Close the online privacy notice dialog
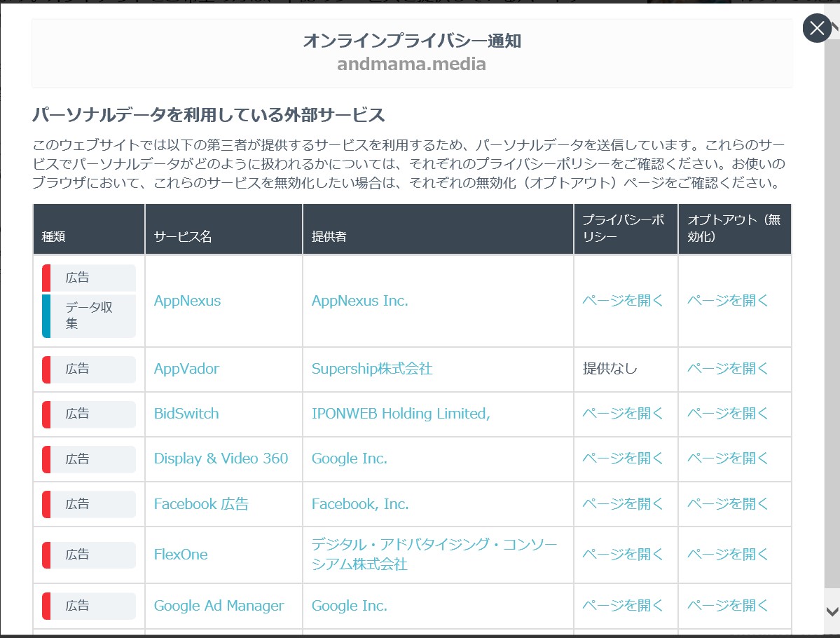840x638 pixels. coord(816,28)
